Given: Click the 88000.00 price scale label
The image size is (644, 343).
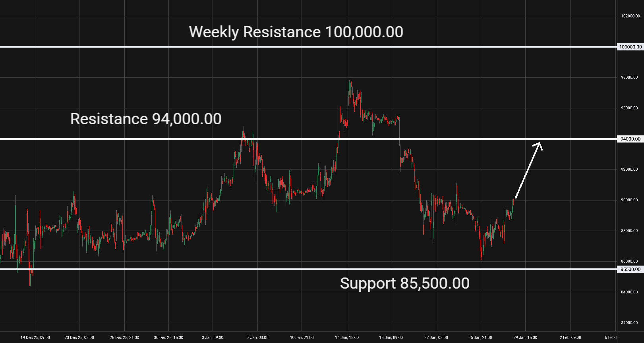Looking at the screenshot, I should pos(630,231).
